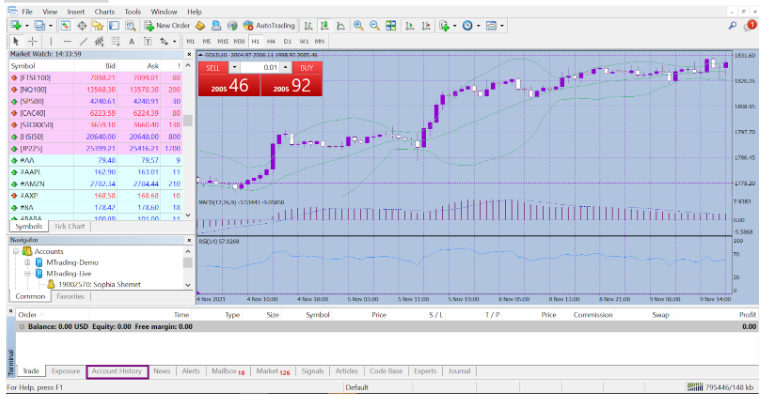Tile chart windows icon
Image resolution: width=769 pixels, height=403 pixels.
click(391, 25)
